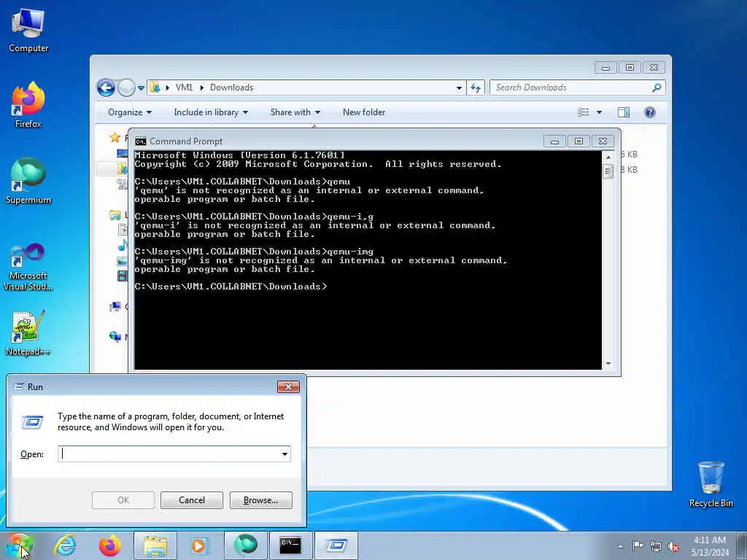Viewport: 747px width, 560px height.
Task: Close the Run dialog
Action: click(288, 386)
